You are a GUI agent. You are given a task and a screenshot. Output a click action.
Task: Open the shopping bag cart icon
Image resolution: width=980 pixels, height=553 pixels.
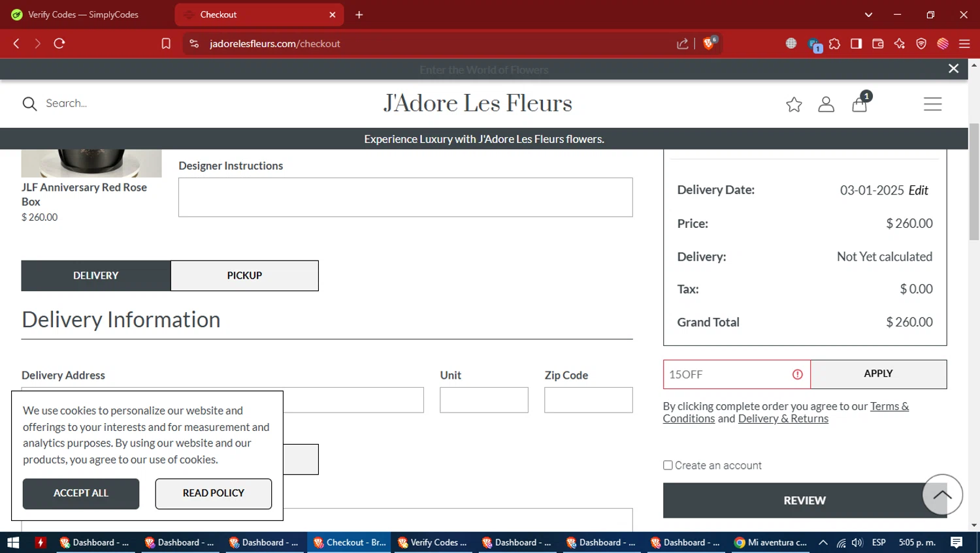click(x=860, y=104)
